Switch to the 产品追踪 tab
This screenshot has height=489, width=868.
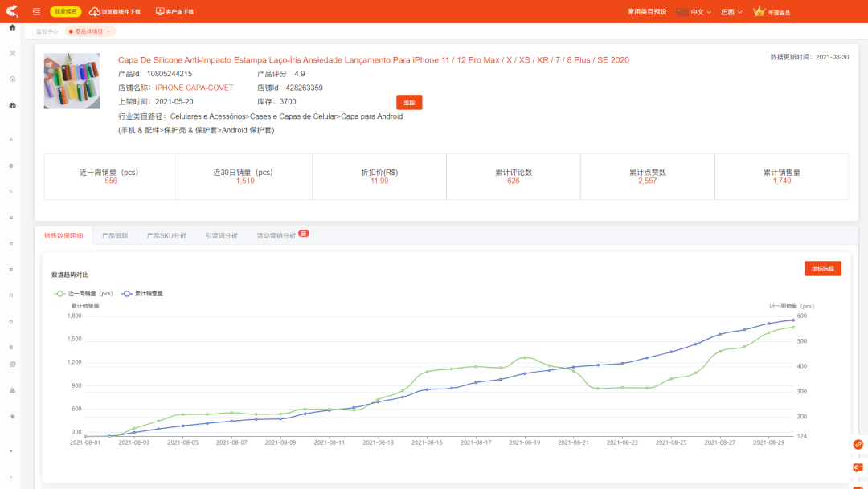[115, 235]
